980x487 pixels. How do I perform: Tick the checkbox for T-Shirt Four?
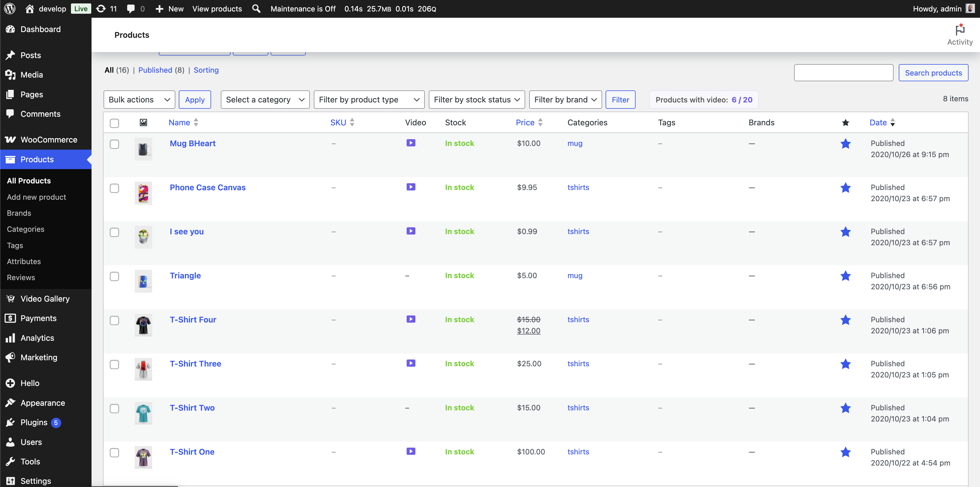pyautogui.click(x=114, y=320)
